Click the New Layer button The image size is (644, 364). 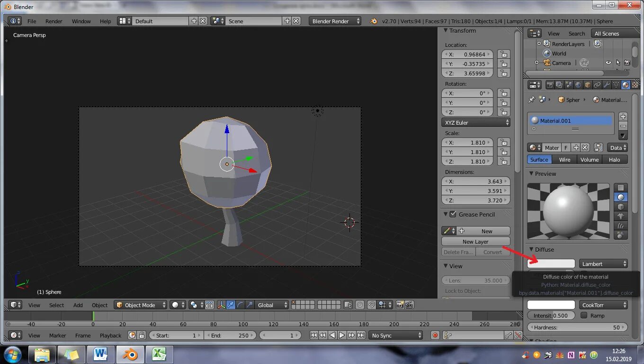click(475, 242)
